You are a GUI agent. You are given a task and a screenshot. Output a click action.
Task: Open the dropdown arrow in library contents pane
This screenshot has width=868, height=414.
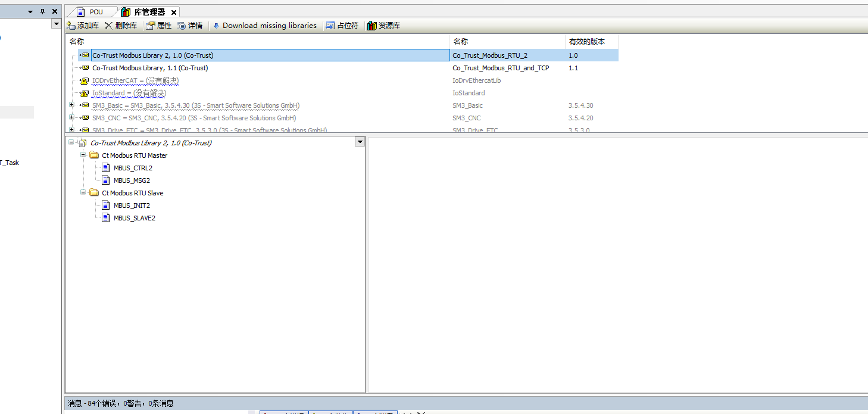tap(359, 142)
